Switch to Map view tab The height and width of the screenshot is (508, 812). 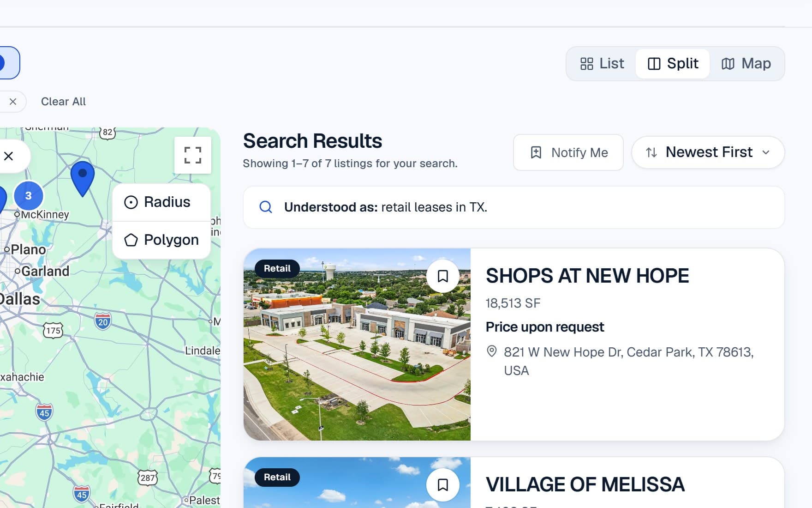coord(746,64)
